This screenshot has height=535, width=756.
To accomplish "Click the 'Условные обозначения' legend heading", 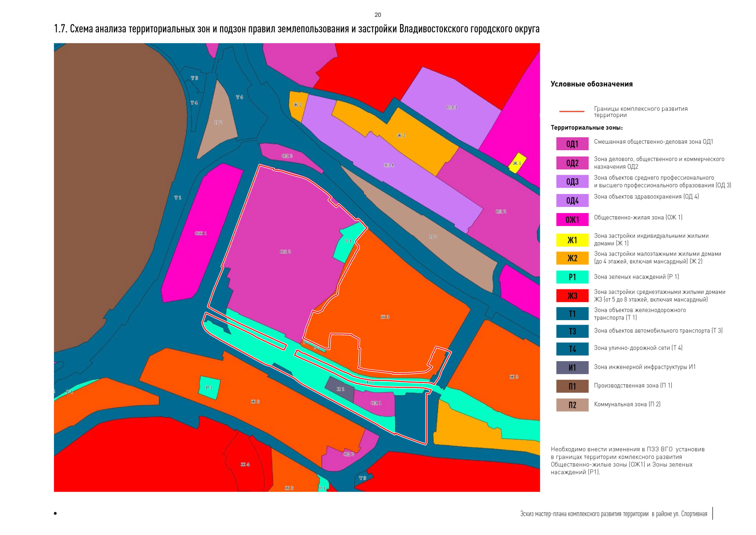I will pyautogui.click(x=591, y=84).
